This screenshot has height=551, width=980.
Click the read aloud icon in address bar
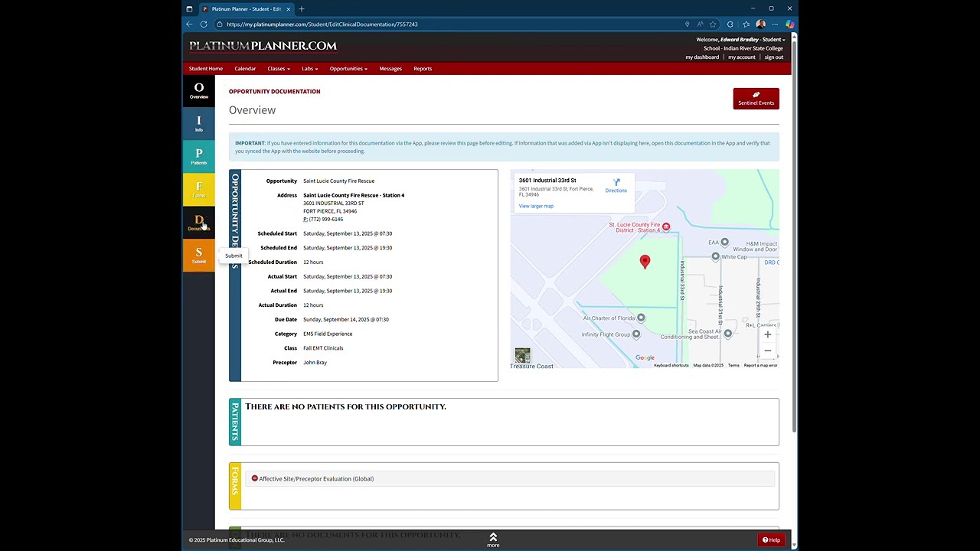pyautogui.click(x=700, y=24)
